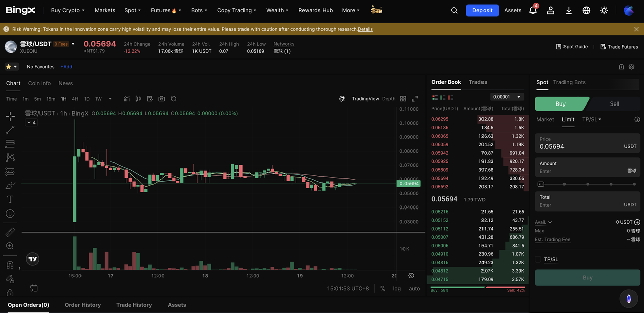Open the order book precision 0.00001 dropdown
Viewport: 644px width, 313px height.
[507, 97]
